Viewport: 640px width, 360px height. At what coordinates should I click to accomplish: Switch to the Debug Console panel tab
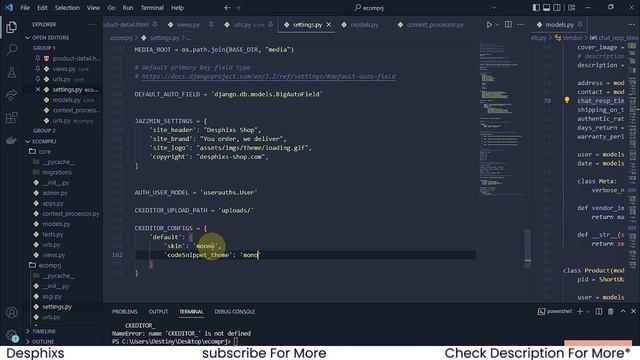235,312
